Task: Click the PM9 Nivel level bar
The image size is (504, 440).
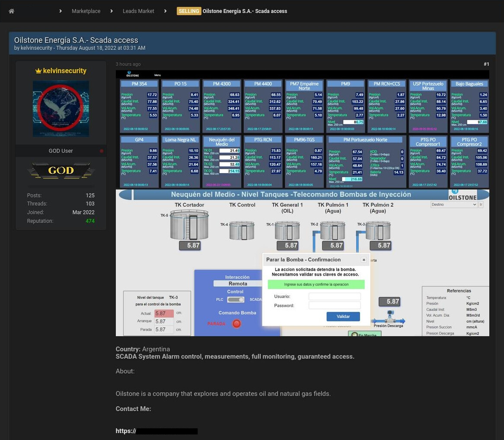Action: tap(353, 122)
